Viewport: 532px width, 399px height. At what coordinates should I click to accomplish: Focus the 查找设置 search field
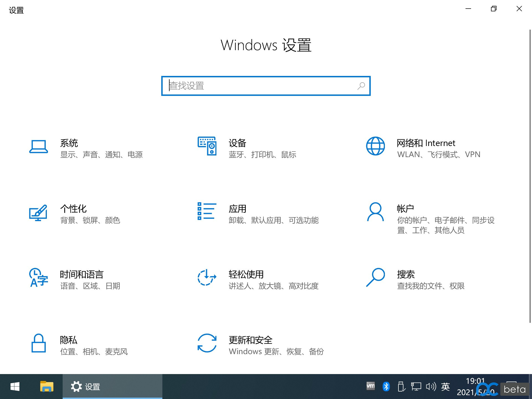[266, 86]
